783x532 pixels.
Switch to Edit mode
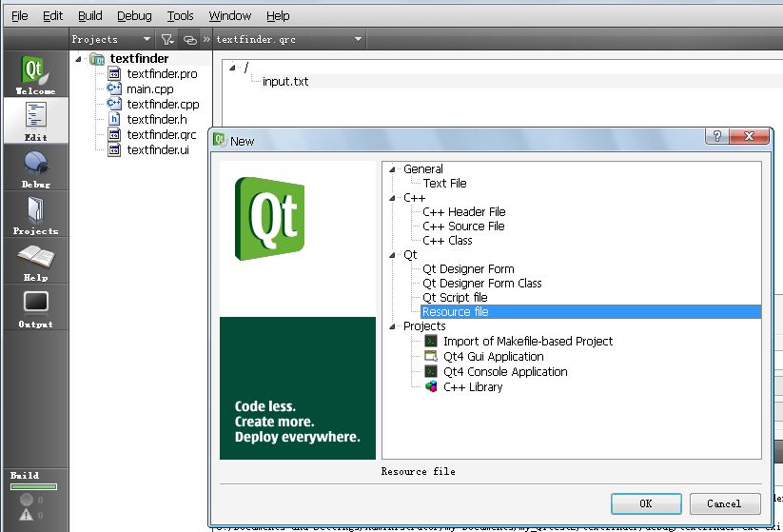point(35,121)
